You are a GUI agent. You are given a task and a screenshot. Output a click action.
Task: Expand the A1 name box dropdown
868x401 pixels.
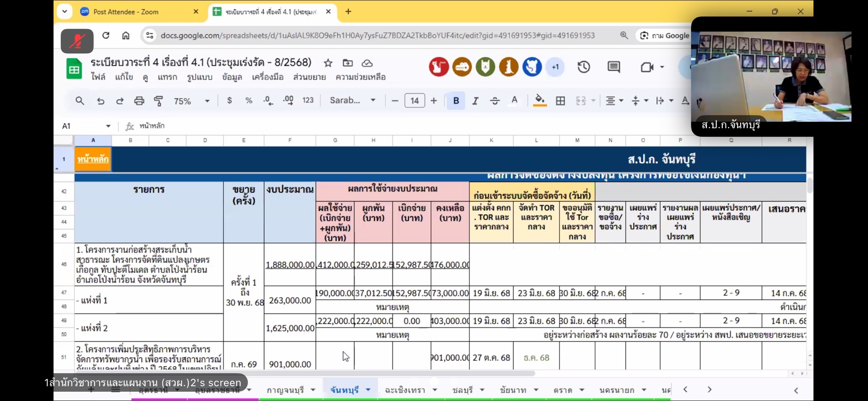tap(108, 126)
